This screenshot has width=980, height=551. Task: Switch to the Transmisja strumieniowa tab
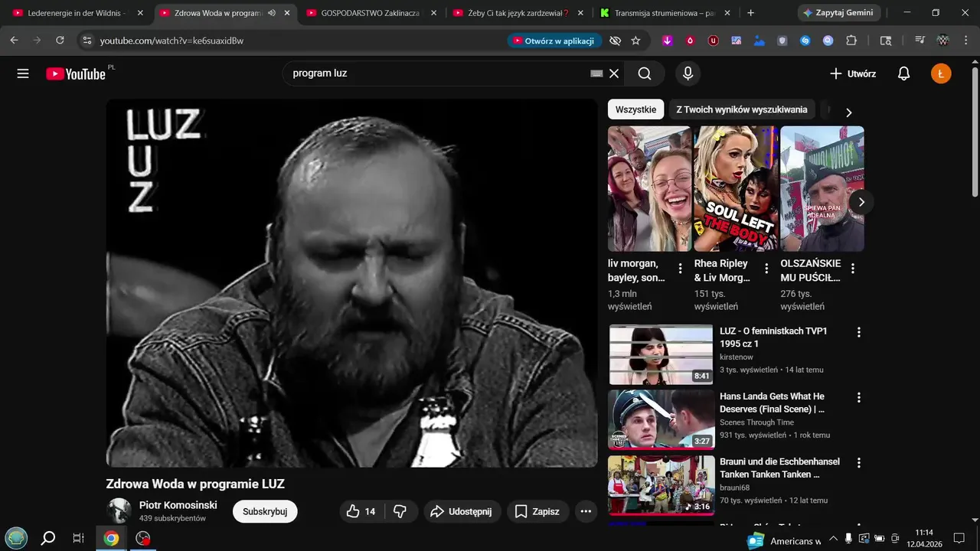click(x=664, y=13)
